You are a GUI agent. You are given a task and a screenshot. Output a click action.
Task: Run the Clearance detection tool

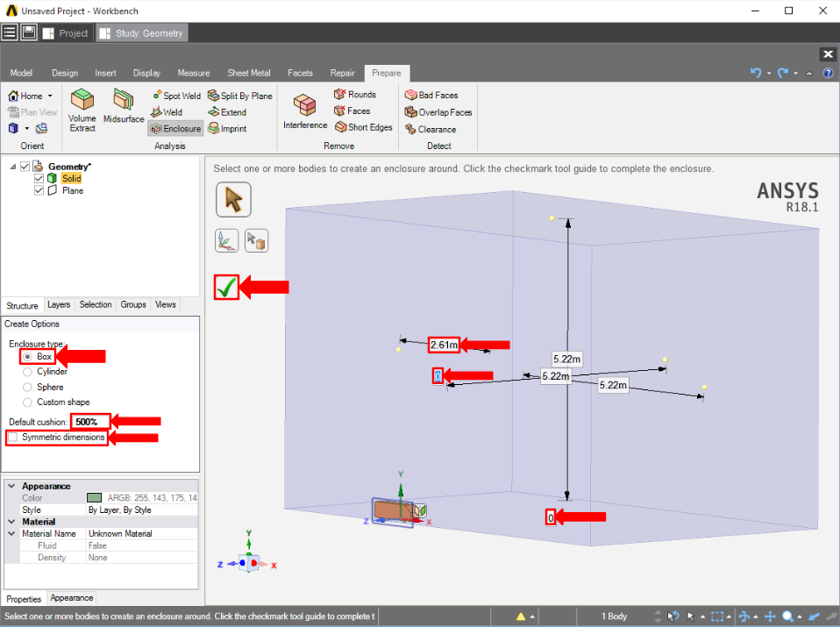click(431, 129)
